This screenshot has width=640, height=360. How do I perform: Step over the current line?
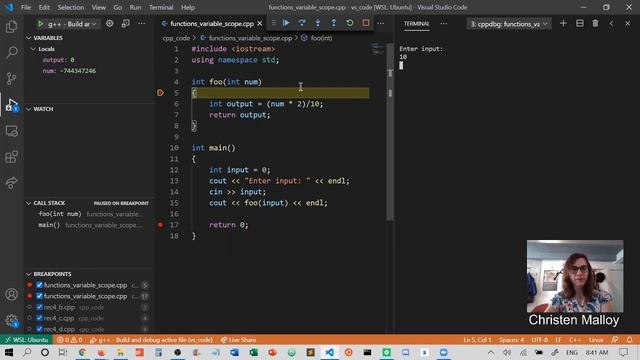click(302, 23)
